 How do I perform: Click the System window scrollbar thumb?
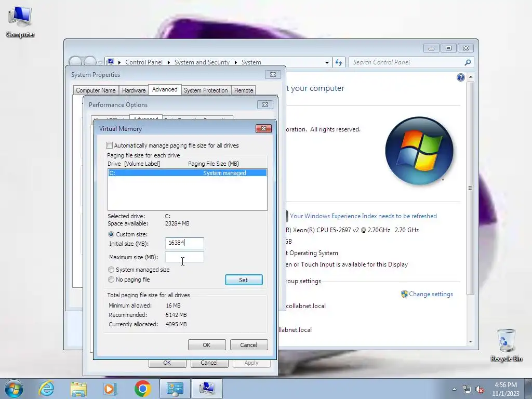pos(470,188)
